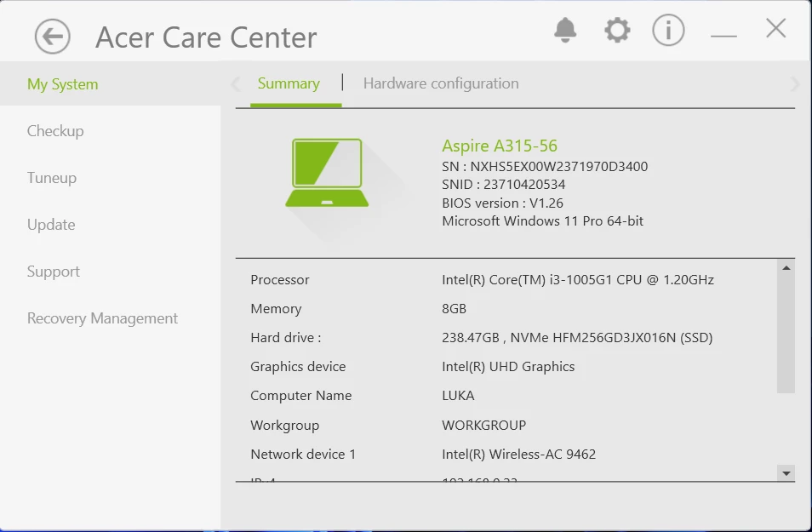Click the Graphics device label
Image resolution: width=812 pixels, height=532 pixels.
pyautogui.click(x=298, y=367)
